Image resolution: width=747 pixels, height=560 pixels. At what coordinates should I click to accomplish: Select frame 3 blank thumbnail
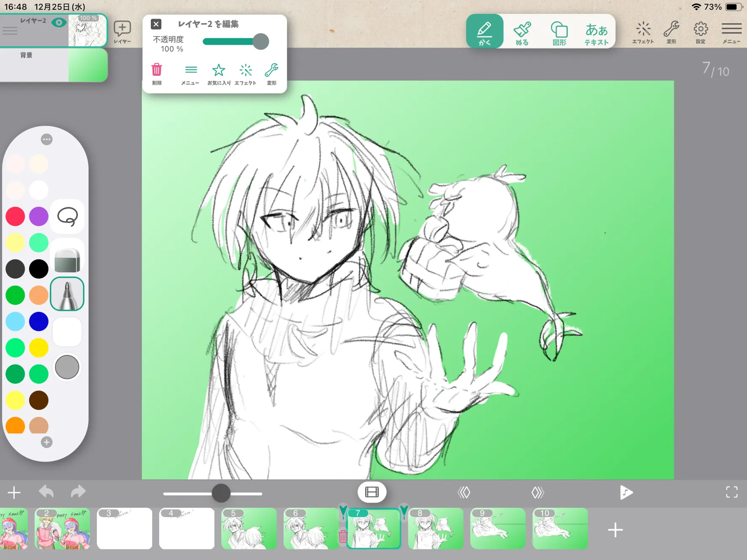(125, 529)
